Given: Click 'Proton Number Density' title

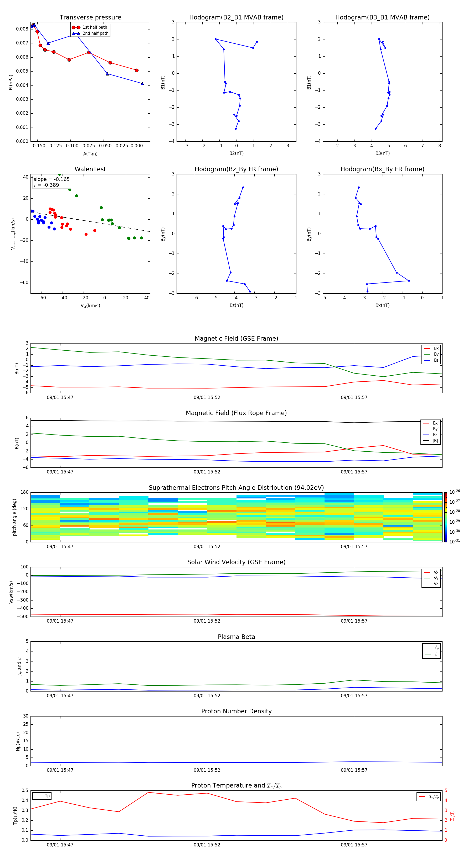Looking at the screenshot, I should click(236, 711).
